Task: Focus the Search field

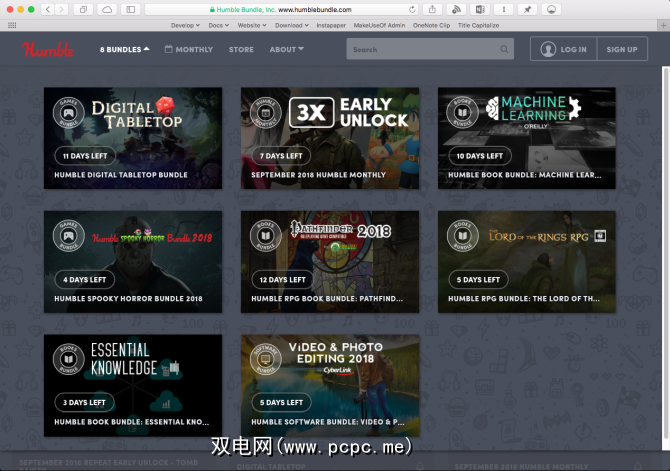Action: (x=430, y=49)
